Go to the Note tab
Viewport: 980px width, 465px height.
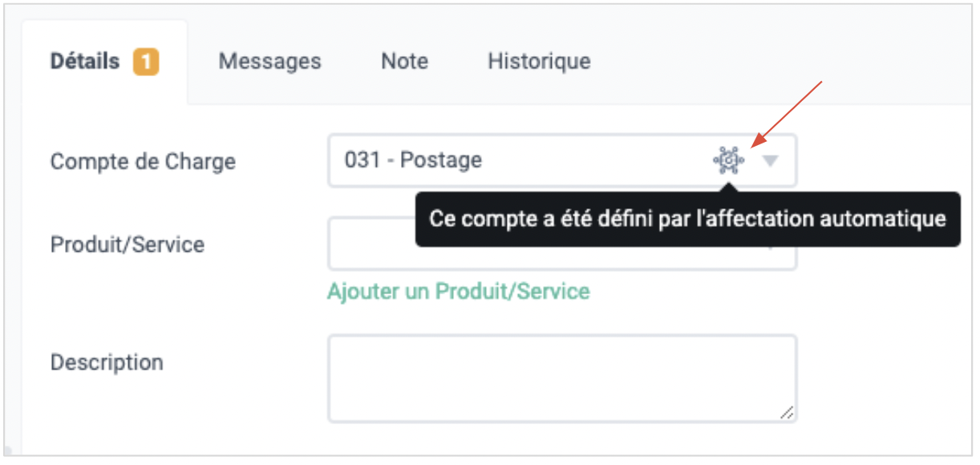[404, 62]
